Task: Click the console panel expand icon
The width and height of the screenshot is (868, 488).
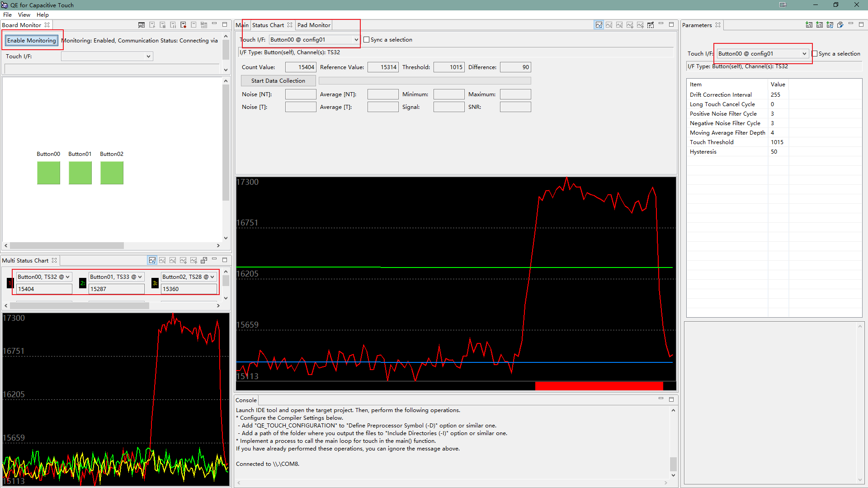Action: (x=671, y=399)
